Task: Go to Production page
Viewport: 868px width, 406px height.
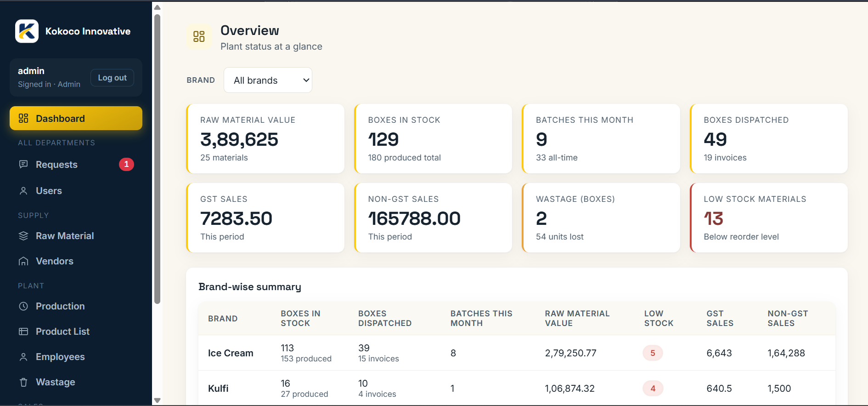Action: (x=76, y=306)
